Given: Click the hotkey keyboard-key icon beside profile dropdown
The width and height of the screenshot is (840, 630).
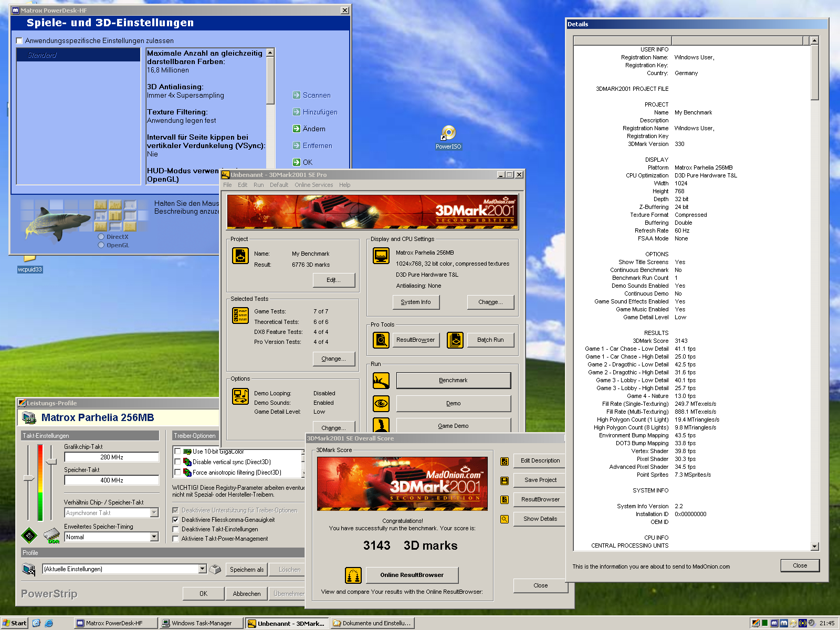Looking at the screenshot, I should (215, 569).
